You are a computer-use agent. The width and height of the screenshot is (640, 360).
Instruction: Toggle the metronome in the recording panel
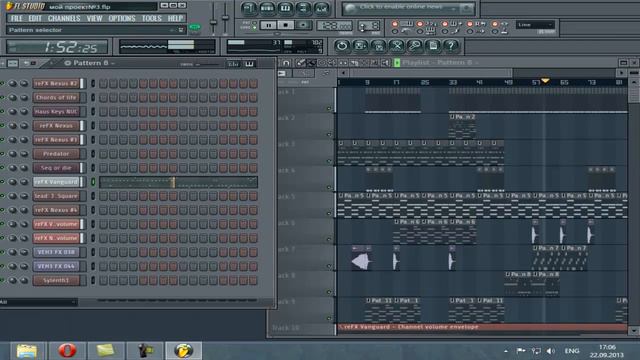(395, 31)
